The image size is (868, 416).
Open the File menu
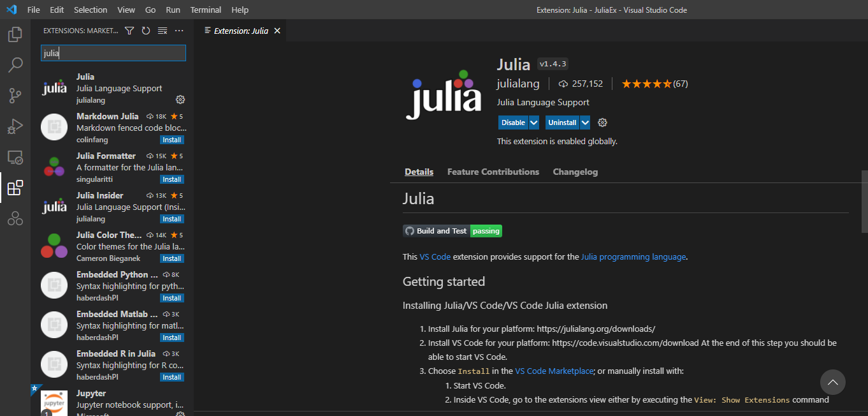click(x=34, y=10)
